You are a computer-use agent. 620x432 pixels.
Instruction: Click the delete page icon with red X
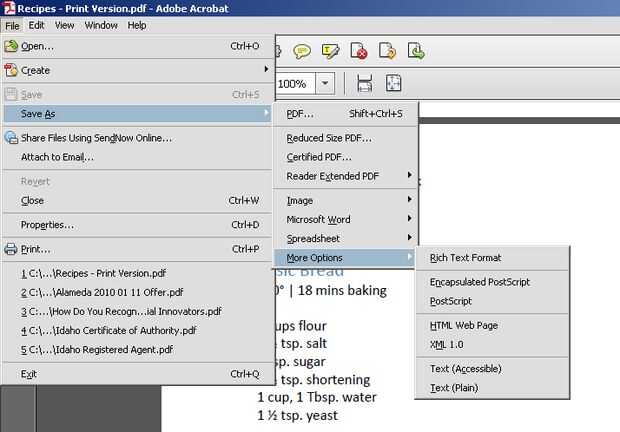point(359,51)
